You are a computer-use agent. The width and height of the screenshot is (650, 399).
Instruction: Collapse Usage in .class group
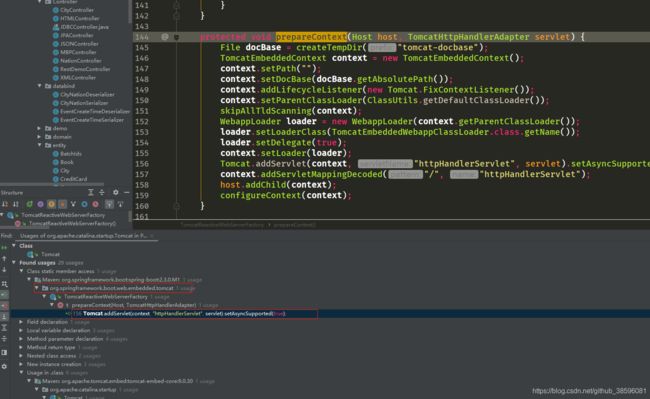coord(22,372)
